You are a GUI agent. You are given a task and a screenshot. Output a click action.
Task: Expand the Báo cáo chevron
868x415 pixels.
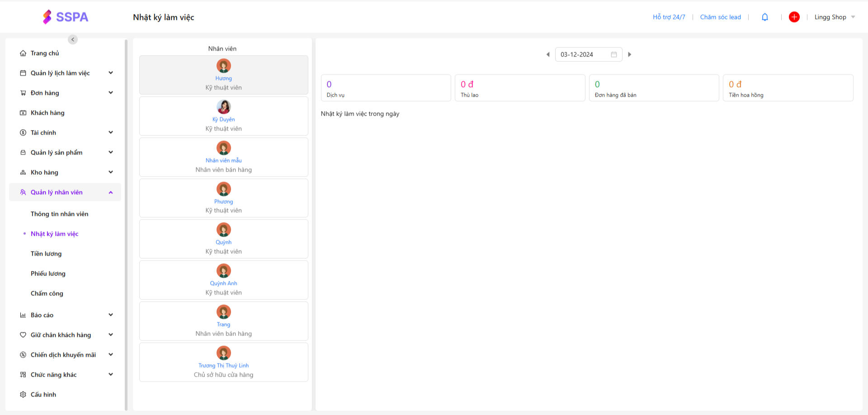click(111, 315)
